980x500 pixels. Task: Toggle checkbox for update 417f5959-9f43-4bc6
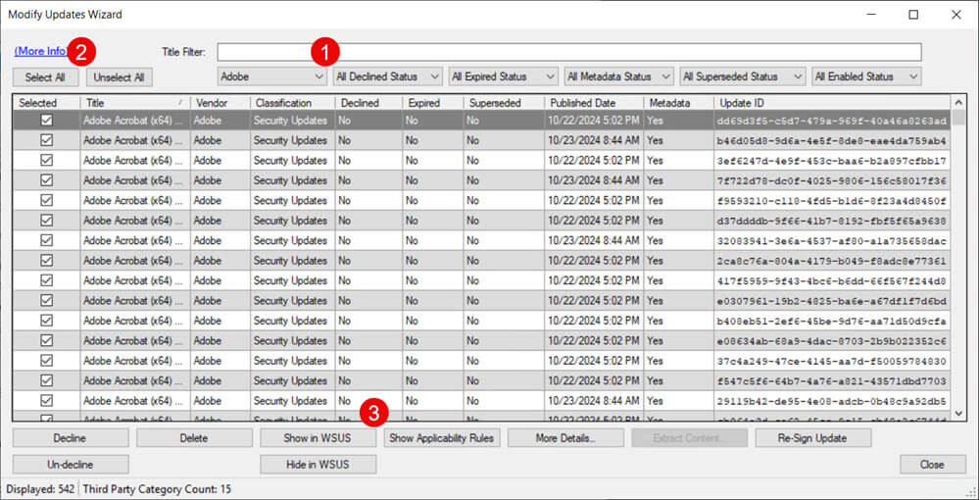[47, 280]
